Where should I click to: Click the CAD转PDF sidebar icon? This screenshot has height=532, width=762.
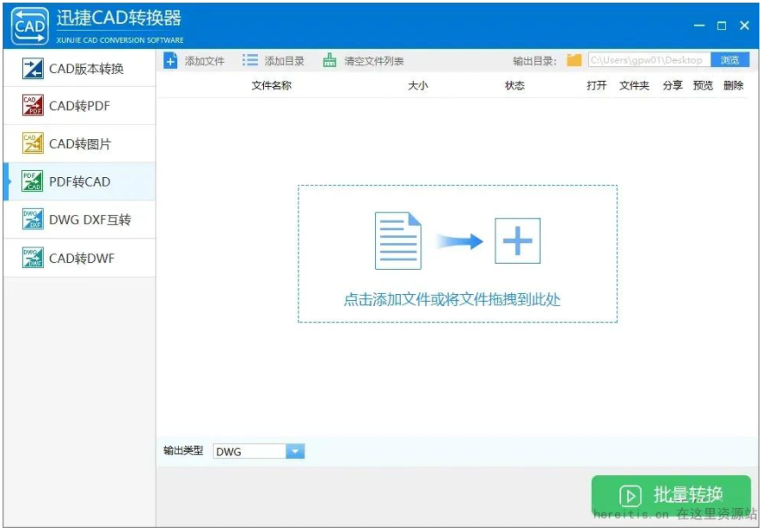(x=33, y=106)
